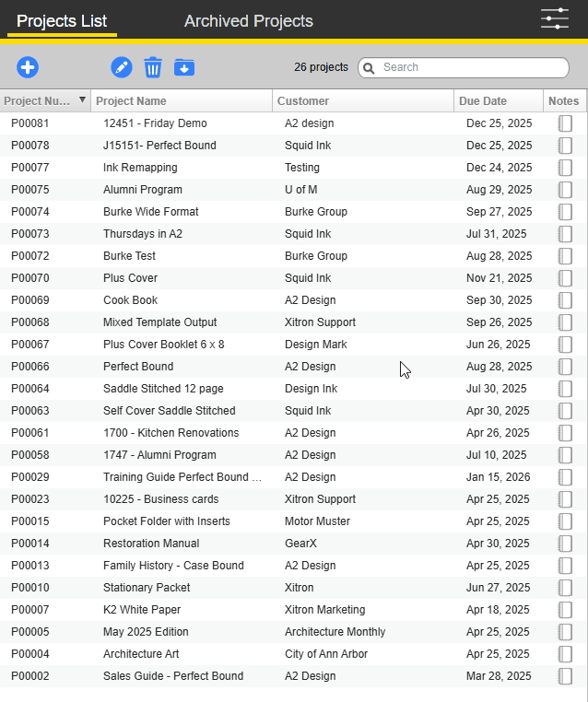Viewport: 588px width, 702px height.
Task: Open notes icon for 1747 - Alumni Program
Action: click(565, 455)
